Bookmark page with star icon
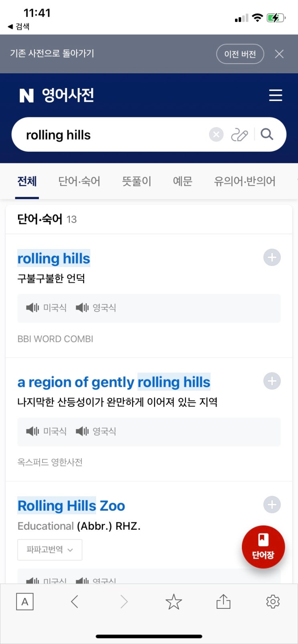298x644 pixels. (174, 602)
